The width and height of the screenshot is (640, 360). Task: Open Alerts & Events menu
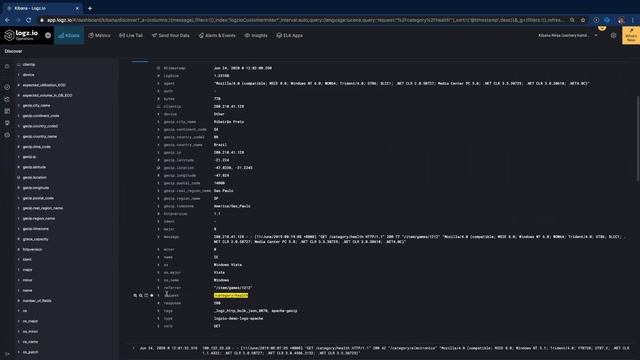(217, 36)
